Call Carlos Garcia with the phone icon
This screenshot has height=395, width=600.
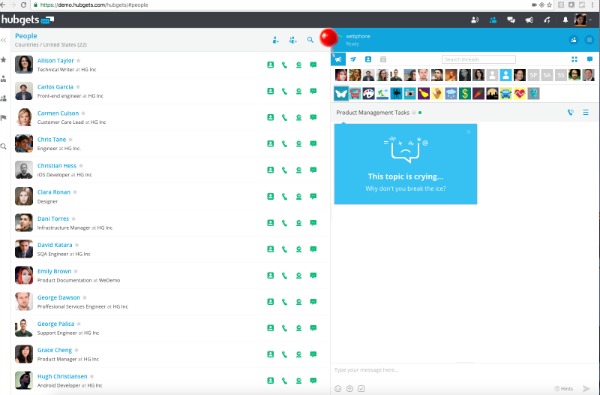tap(284, 91)
